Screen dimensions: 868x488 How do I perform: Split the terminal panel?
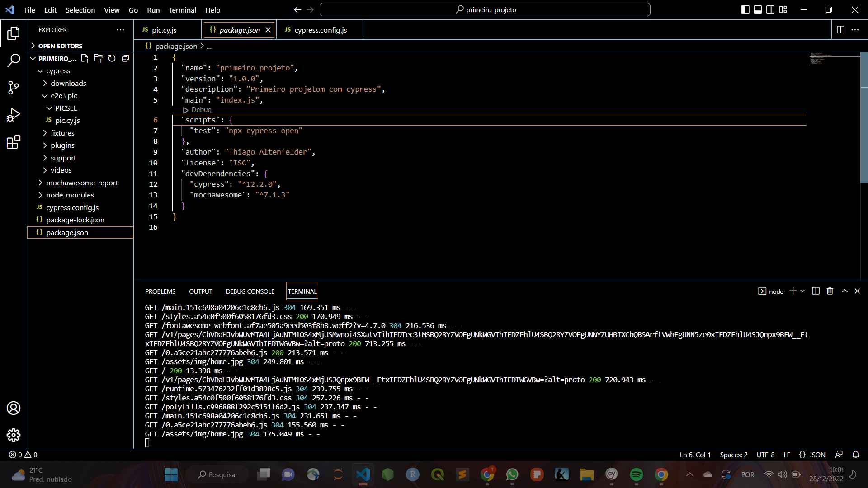coord(816,291)
